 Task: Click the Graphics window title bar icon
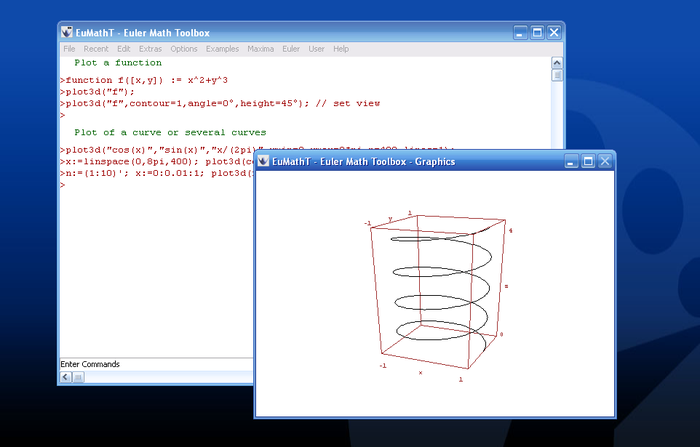263,161
